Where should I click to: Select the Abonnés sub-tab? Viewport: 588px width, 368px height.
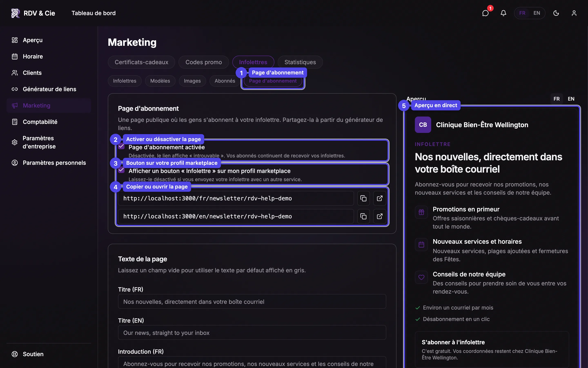coord(225,81)
